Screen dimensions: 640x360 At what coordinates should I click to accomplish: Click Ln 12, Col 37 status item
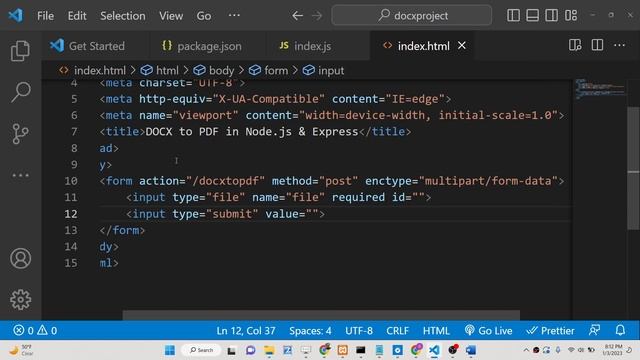coord(246,331)
